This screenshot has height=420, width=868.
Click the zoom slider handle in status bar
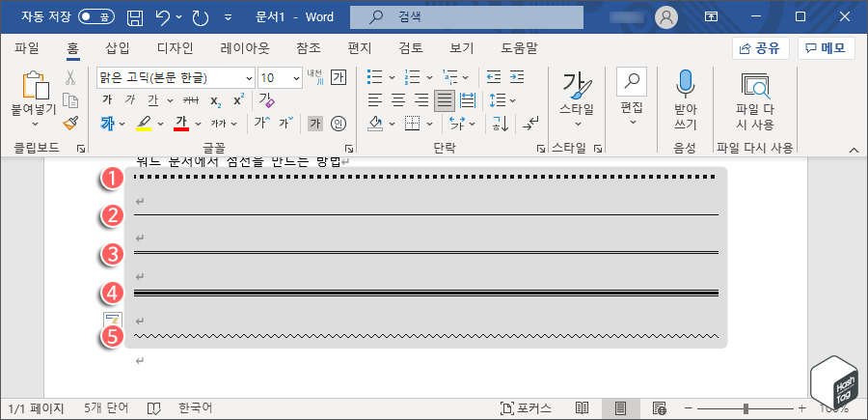pos(746,409)
